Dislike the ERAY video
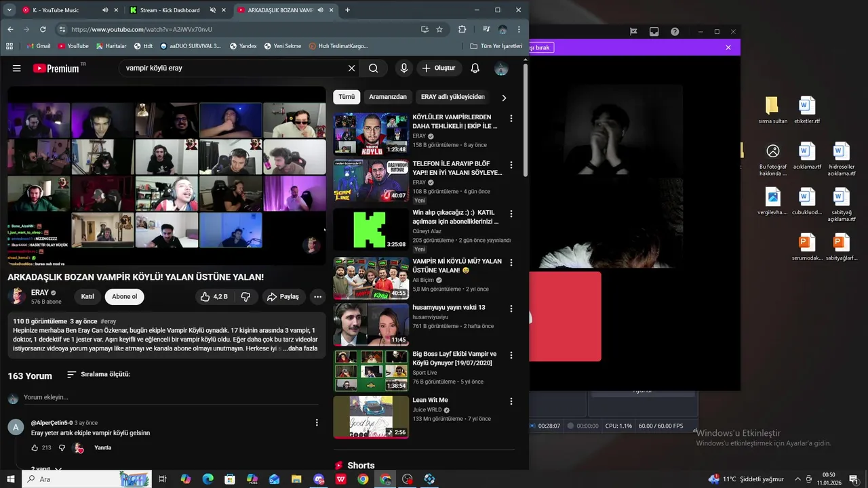868x488 pixels. coord(245,297)
